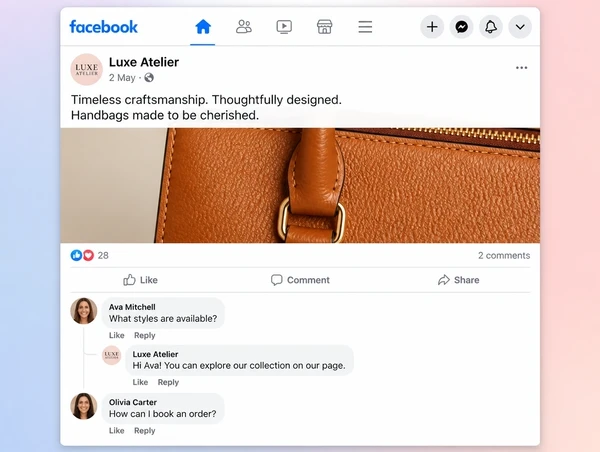Open the Home tab
Screen dimensions: 600x452
(x=203, y=27)
